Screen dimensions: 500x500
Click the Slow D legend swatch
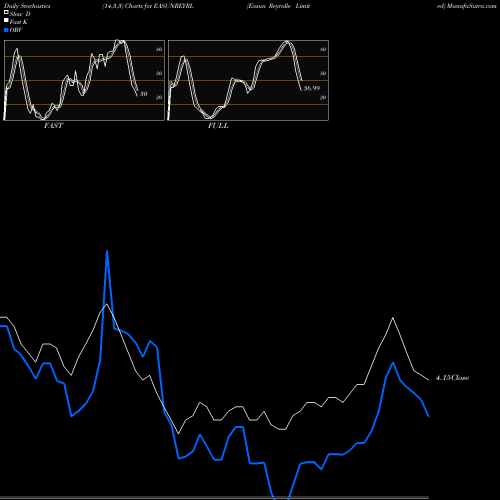[x=6, y=12]
